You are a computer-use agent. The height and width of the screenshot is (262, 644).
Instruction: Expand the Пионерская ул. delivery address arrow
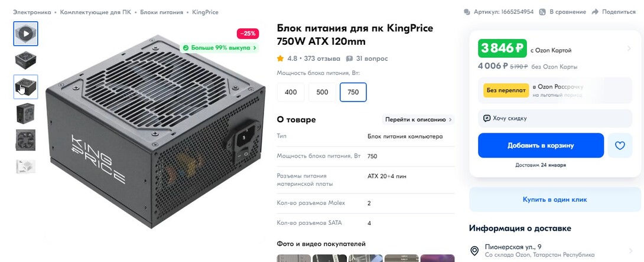[630, 251]
